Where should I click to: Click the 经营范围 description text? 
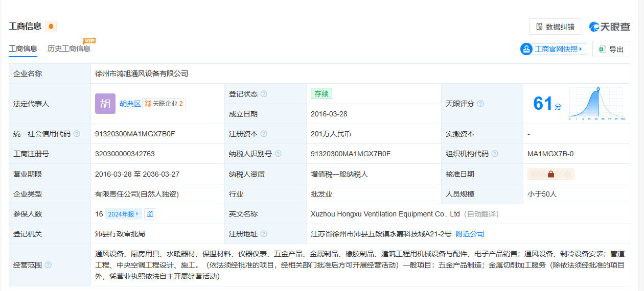(x=360, y=265)
